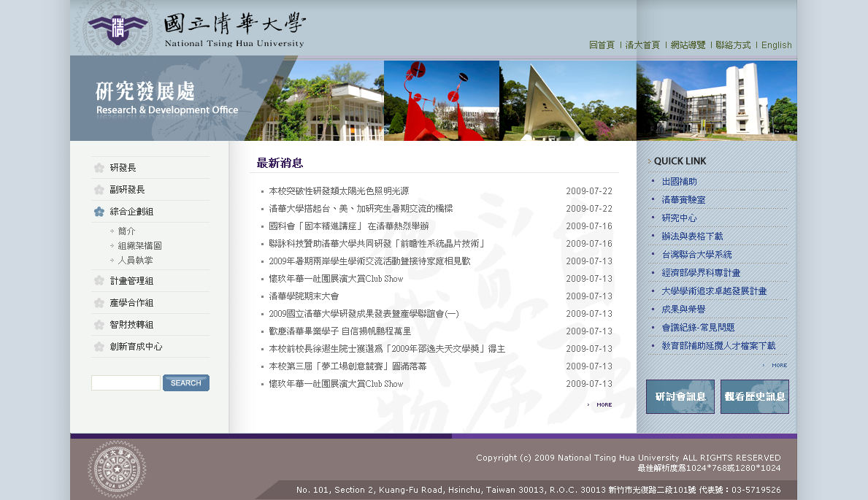
Task: Open the 大學學術追求卓越發展計畫 quick link
Action: click(x=715, y=291)
